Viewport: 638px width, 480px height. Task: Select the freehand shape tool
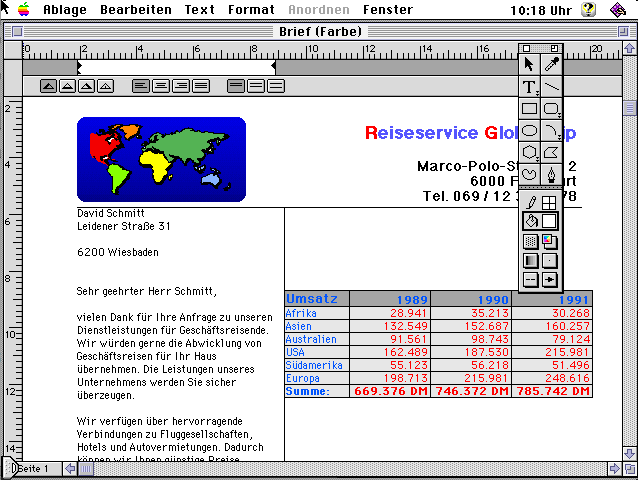point(529,175)
